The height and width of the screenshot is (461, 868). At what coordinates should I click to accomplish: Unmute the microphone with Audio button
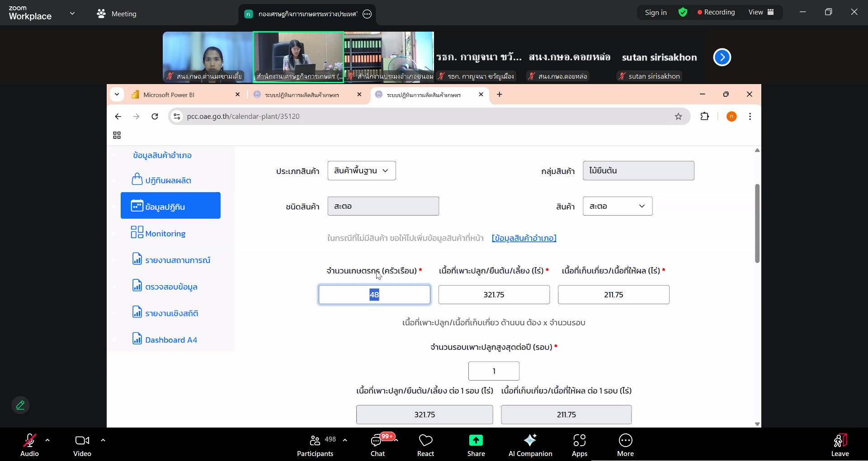pos(29,445)
